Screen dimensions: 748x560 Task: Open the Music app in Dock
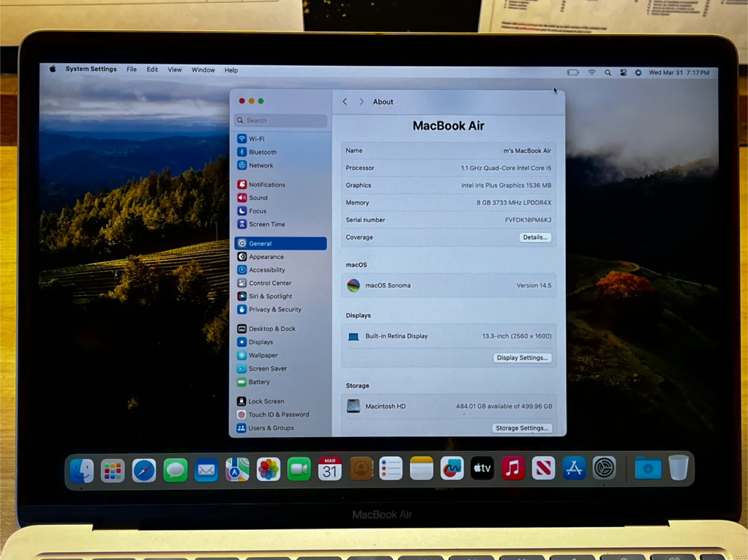(513, 469)
